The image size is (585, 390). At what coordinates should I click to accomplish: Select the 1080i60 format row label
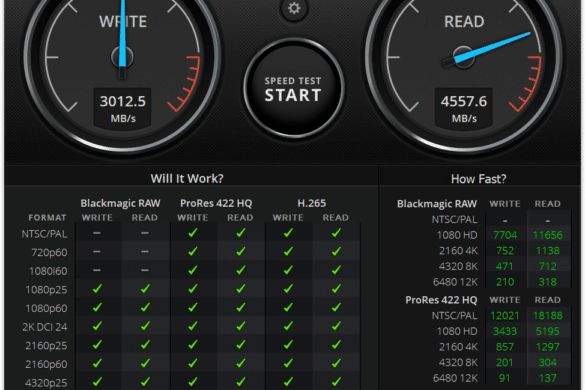pyautogui.click(x=48, y=271)
